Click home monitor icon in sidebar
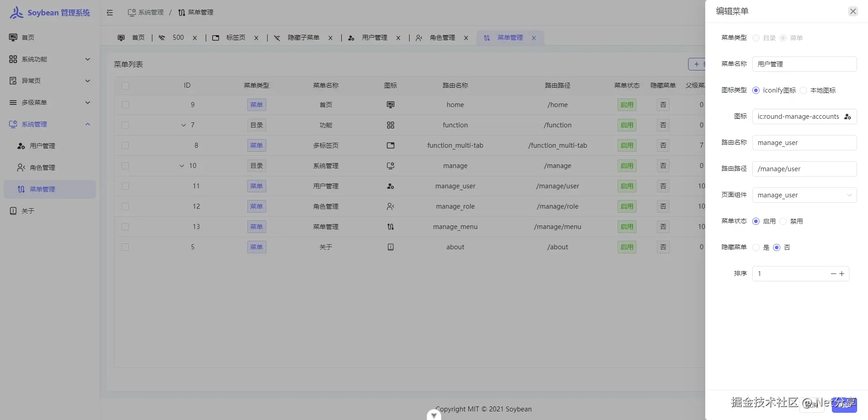 coord(13,37)
